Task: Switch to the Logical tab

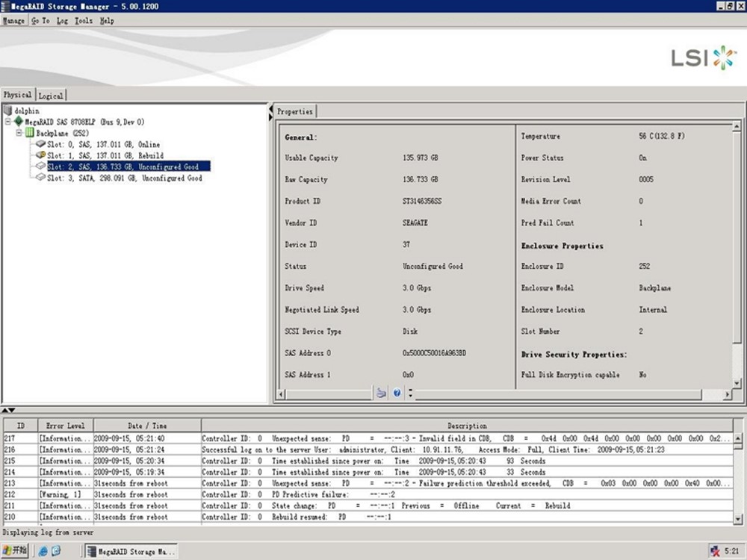Action: pos(51,96)
